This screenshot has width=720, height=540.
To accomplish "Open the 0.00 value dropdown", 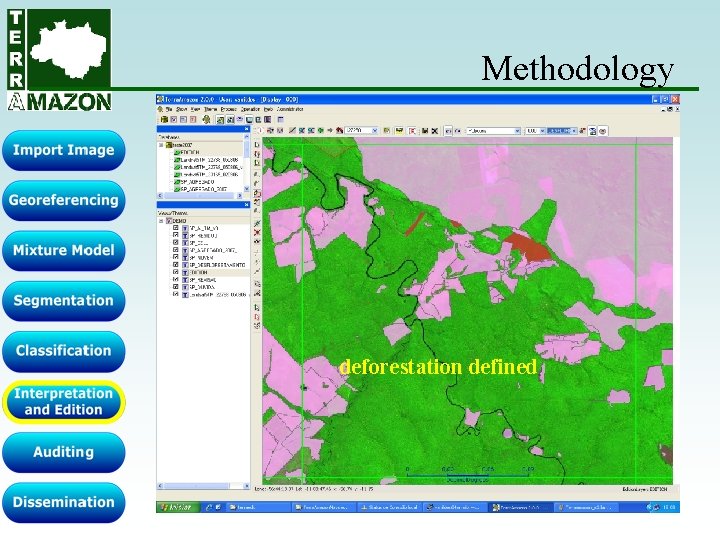I will [x=542, y=131].
